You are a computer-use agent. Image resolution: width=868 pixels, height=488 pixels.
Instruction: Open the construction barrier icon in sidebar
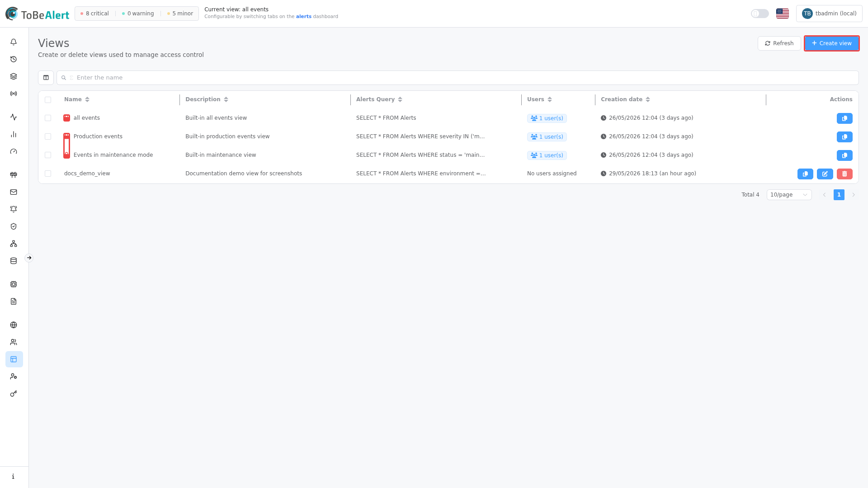coord(14,175)
